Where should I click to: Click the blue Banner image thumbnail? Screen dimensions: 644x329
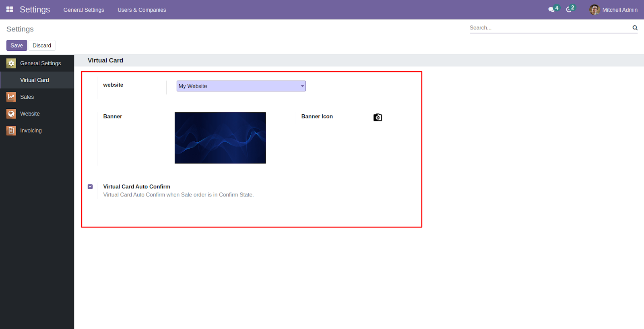(220, 138)
